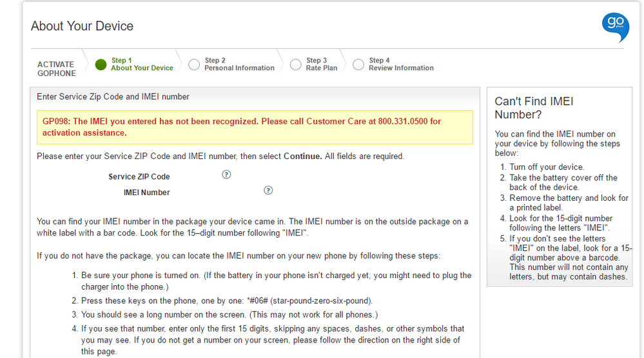Go to Step 4 Review Information
Screen dimensions: 644x358
pyautogui.click(x=401, y=64)
